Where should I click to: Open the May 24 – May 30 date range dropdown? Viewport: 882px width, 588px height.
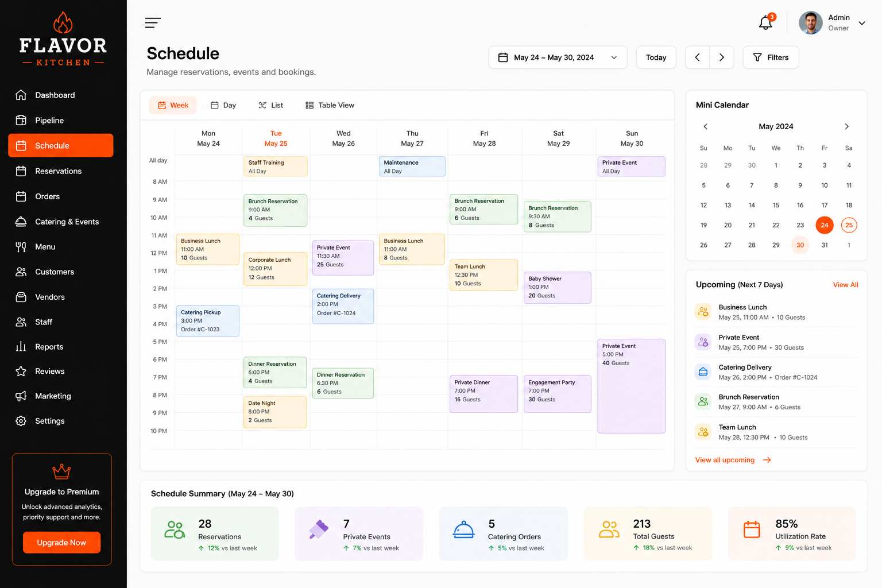(x=558, y=57)
